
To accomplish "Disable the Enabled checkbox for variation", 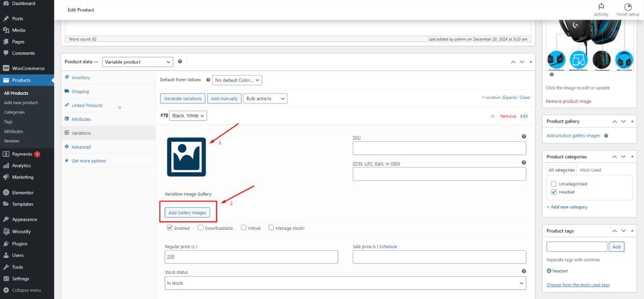I will pos(170,228).
